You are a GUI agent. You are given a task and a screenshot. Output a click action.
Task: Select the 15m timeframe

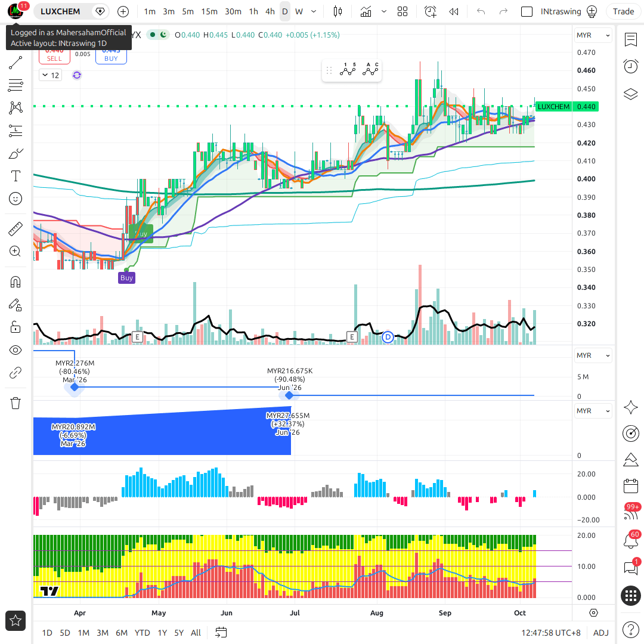(209, 11)
